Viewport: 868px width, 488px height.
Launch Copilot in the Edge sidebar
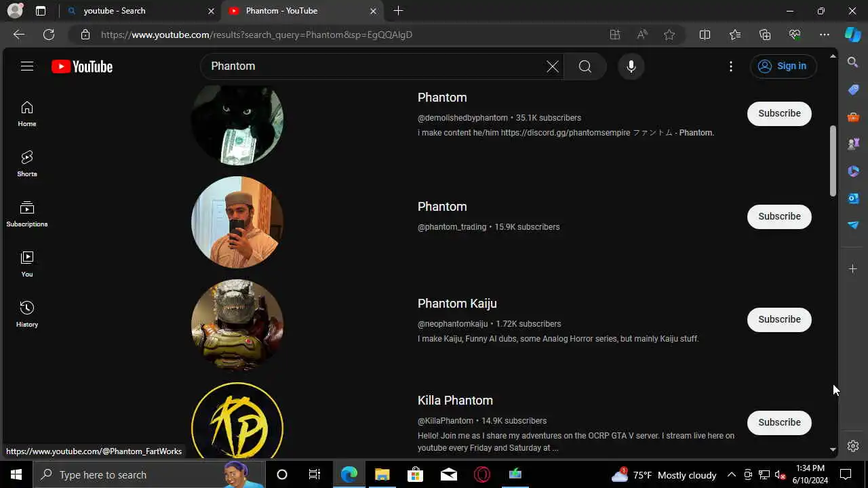[x=853, y=35]
